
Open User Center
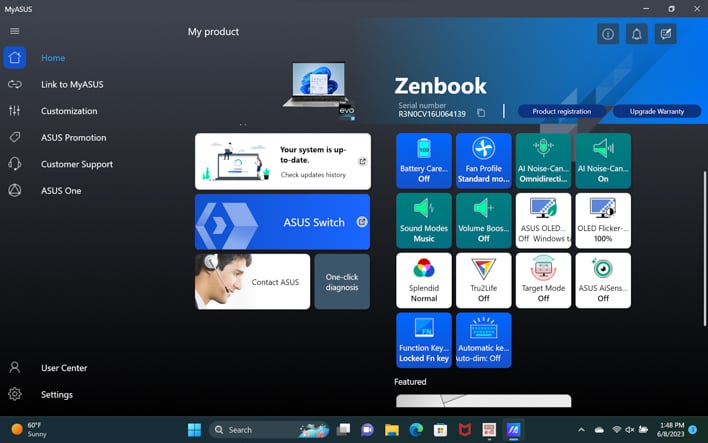coord(64,368)
